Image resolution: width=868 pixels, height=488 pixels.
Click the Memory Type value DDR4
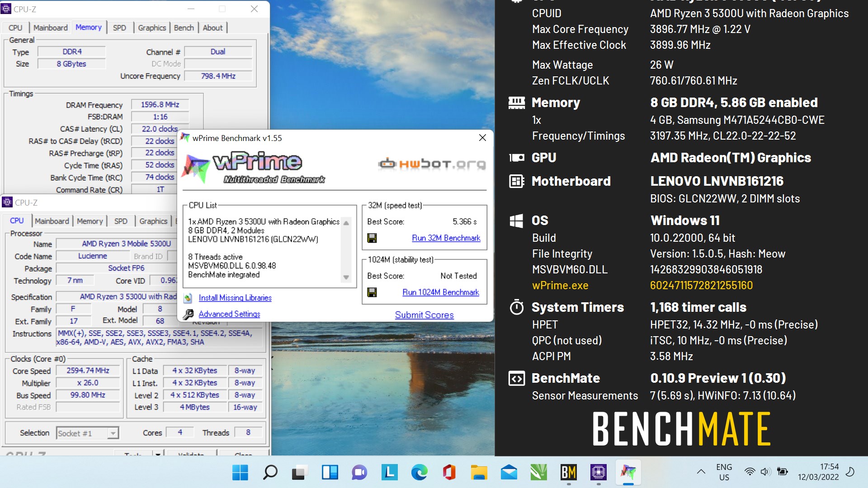pos(72,52)
